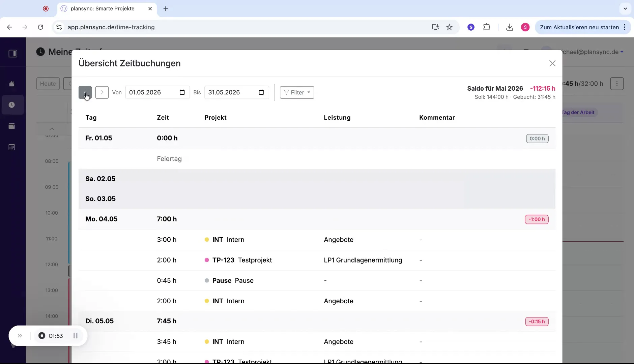Click the Leistung column header
Screen dimensions: 634x364
(337, 118)
